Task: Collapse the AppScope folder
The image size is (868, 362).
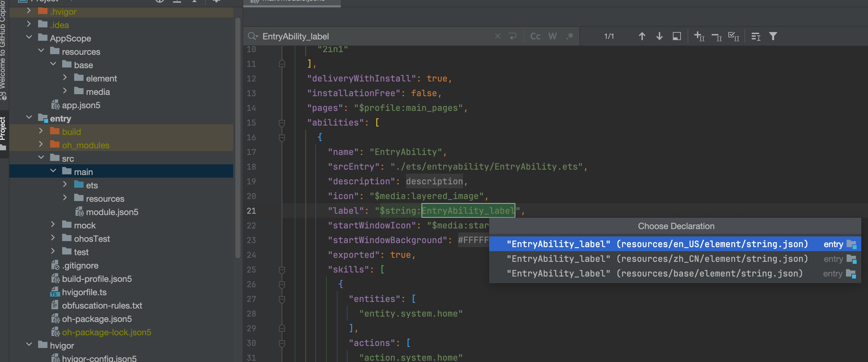Action: click(x=29, y=37)
